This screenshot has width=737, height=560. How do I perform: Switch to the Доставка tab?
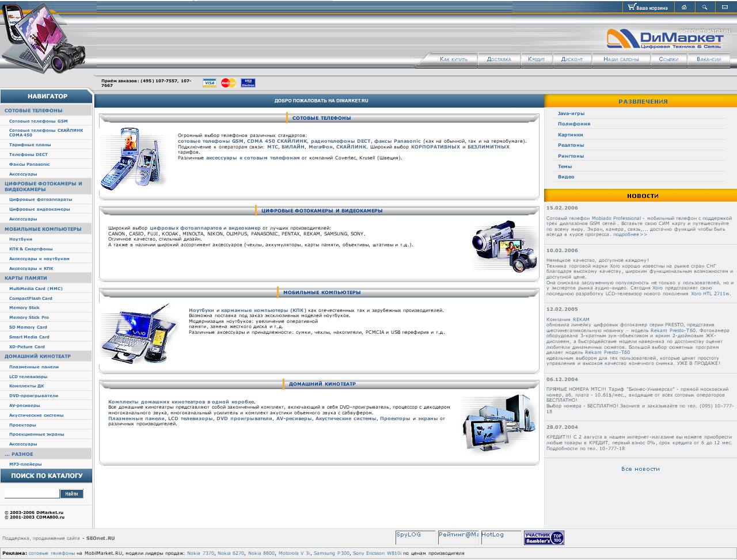[499, 59]
